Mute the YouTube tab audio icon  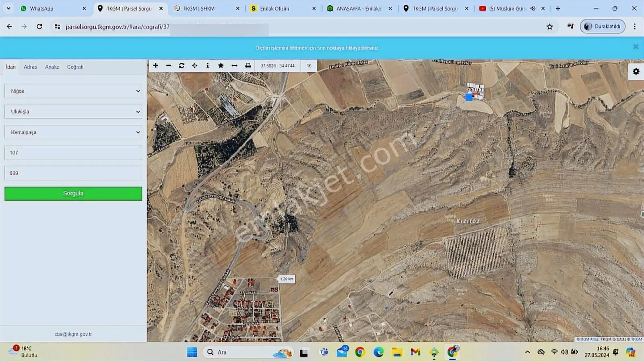pyautogui.click(x=533, y=8)
